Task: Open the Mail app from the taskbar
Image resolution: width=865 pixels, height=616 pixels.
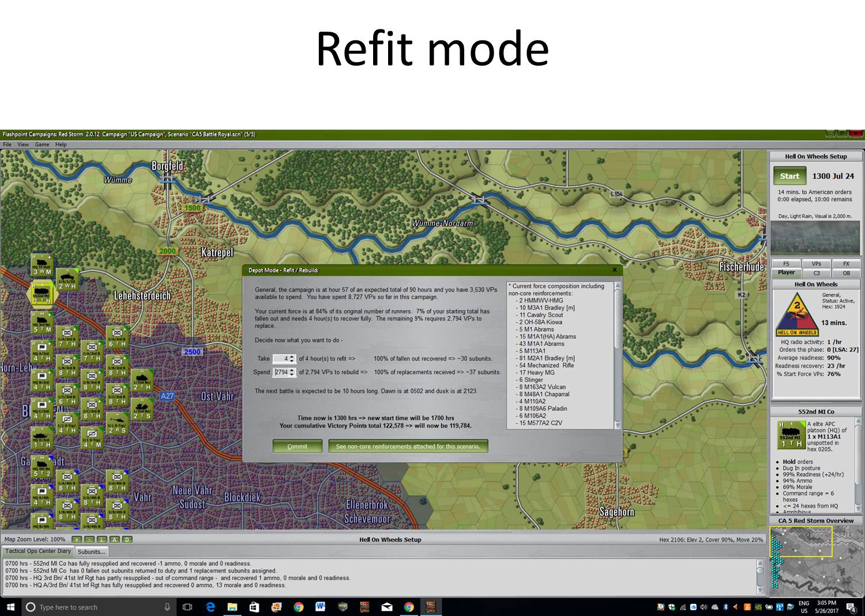Action: [x=387, y=607]
